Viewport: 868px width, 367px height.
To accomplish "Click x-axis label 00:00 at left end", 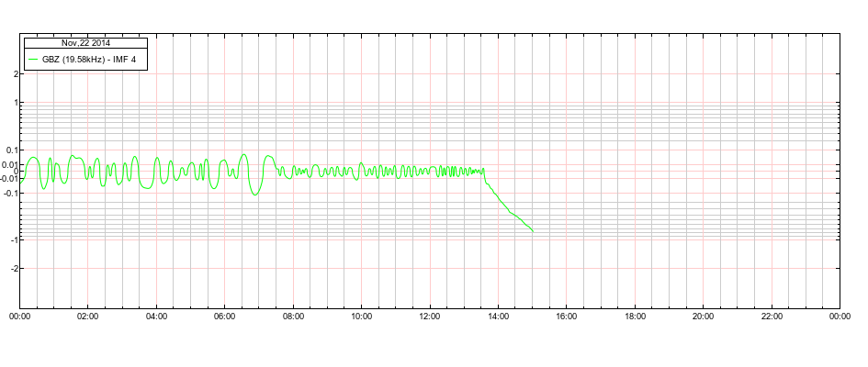I will tap(19, 317).
